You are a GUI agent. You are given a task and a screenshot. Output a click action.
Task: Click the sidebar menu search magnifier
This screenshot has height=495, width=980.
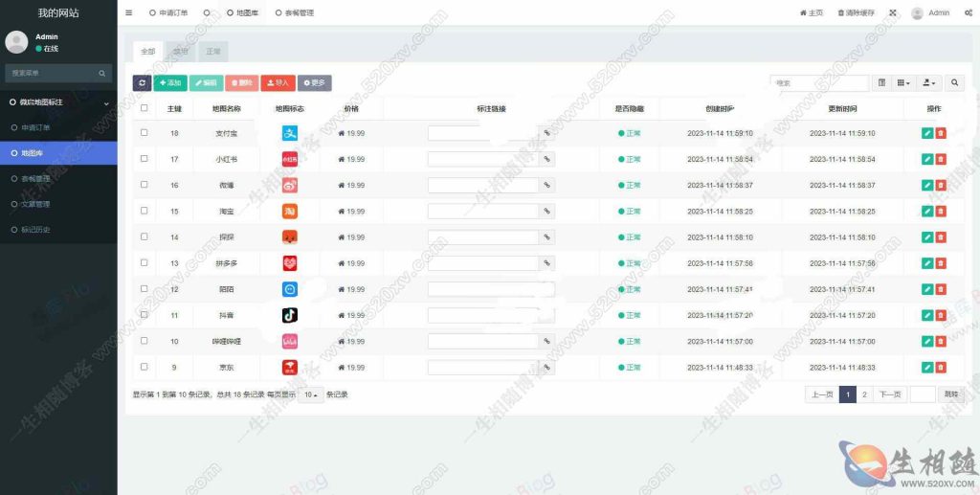pyautogui.click(x=101, y=73)
